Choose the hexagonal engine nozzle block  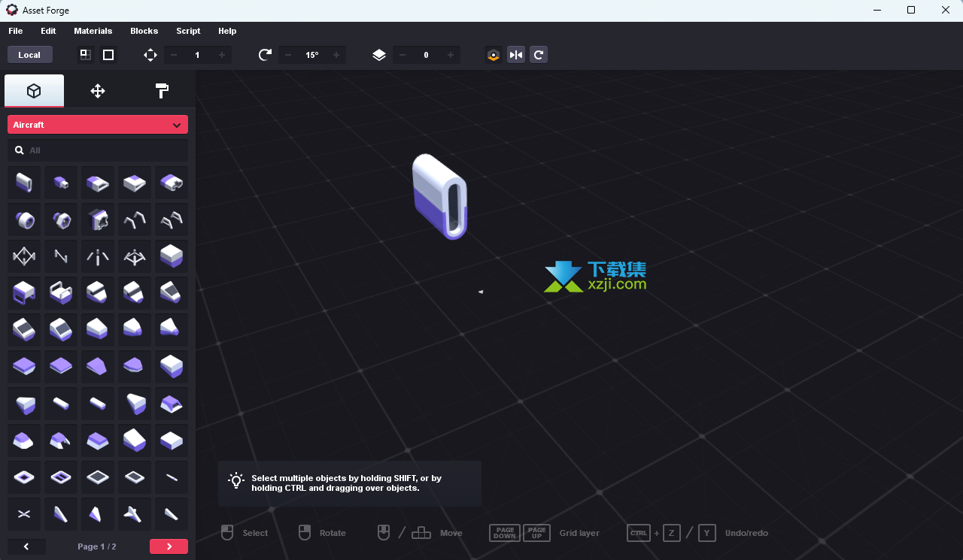61,219
